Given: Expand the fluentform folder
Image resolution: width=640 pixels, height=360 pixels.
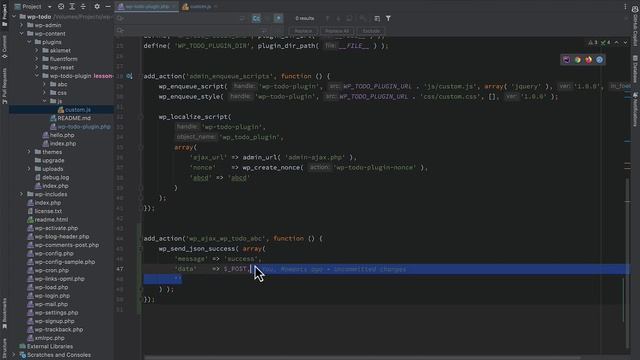Looking at the screenshot, I should pos(37,59).
